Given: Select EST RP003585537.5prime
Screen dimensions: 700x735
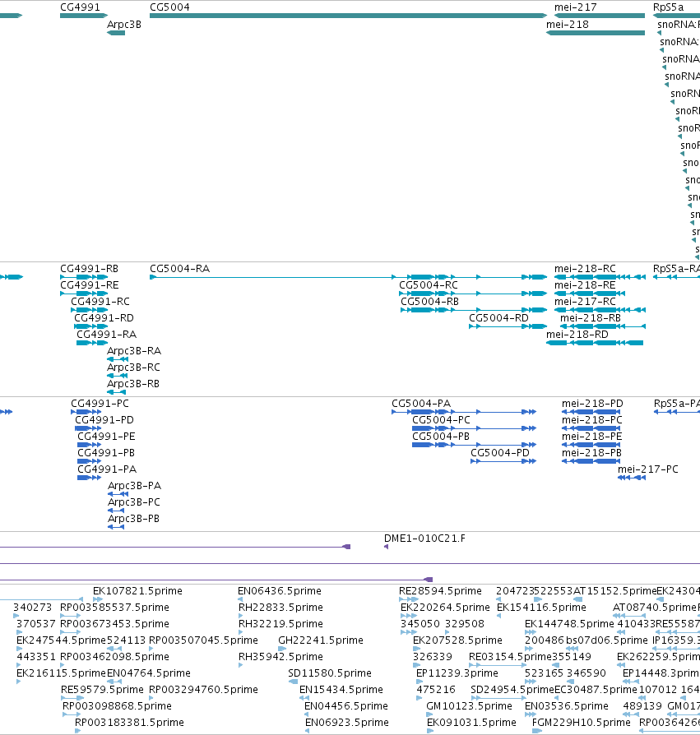Looking at the screenshot, I should tap(114, 607).
